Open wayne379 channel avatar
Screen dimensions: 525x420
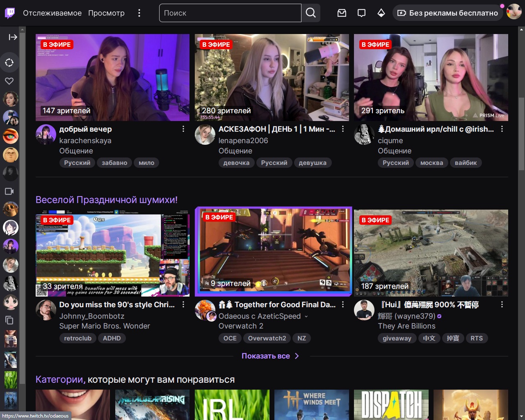(364, 310)
